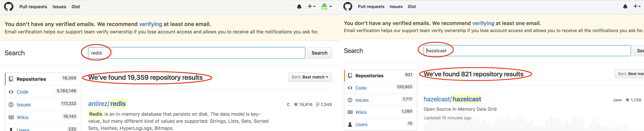
Task: Open Gist in the right header
Action: pyautogui.click(x=412, y=7)
